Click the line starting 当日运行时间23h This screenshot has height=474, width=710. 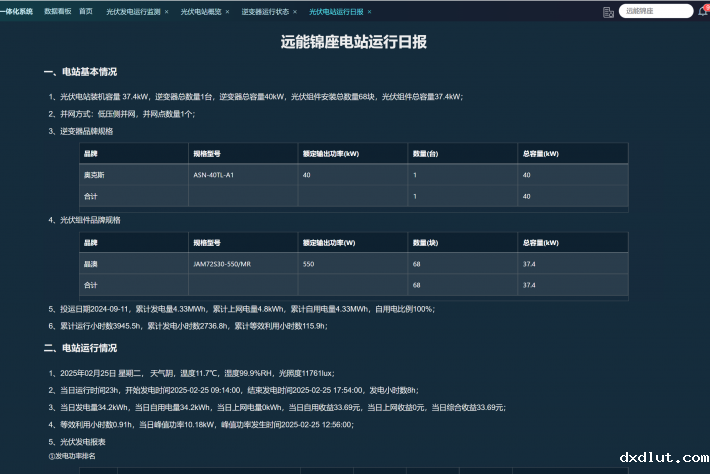[234, 390]
